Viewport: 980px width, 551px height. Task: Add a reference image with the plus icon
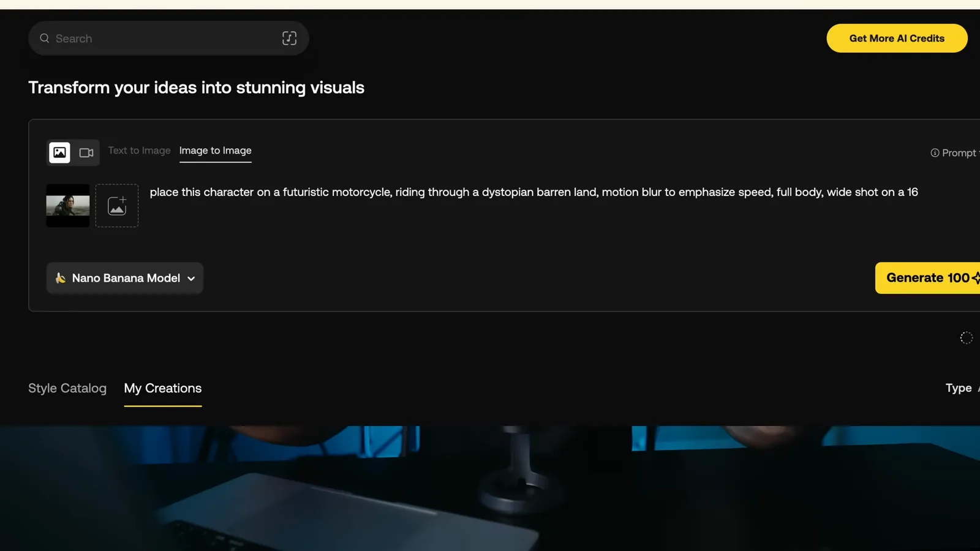pyautogui.click(x=117, y=206)
